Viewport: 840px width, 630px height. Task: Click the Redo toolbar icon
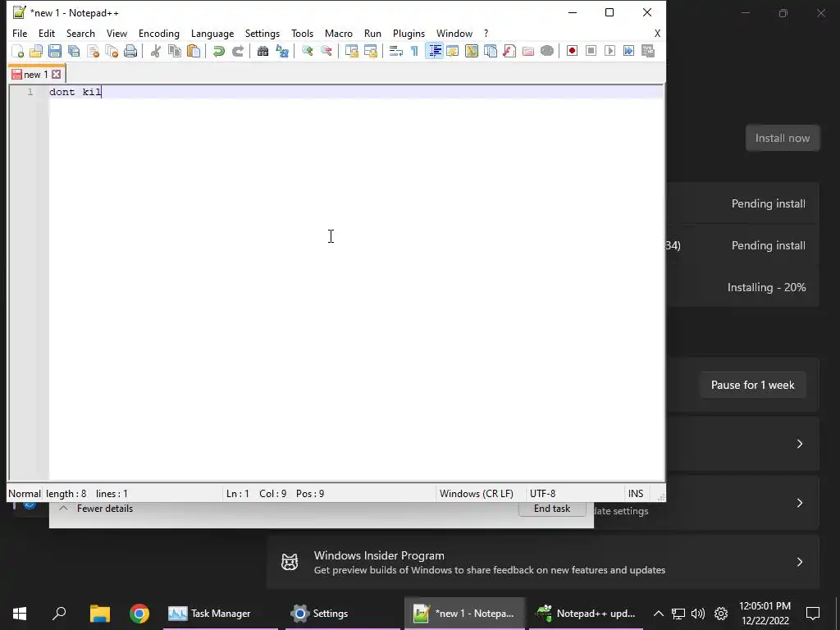click(238, 51)
